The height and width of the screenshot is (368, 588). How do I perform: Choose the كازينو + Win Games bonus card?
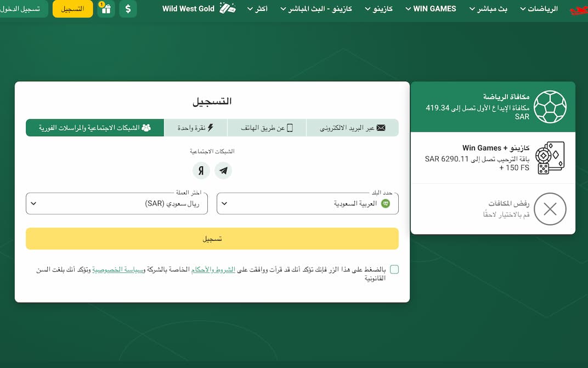pyautogui.click(x=493, y=158)
